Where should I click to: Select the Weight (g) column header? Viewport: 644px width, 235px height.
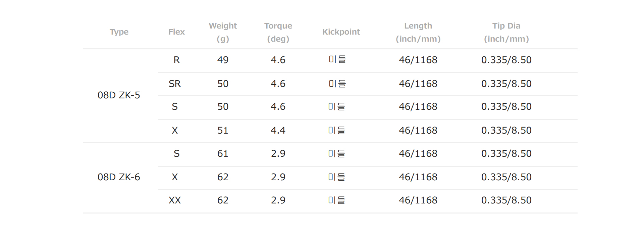pos(223,32)
